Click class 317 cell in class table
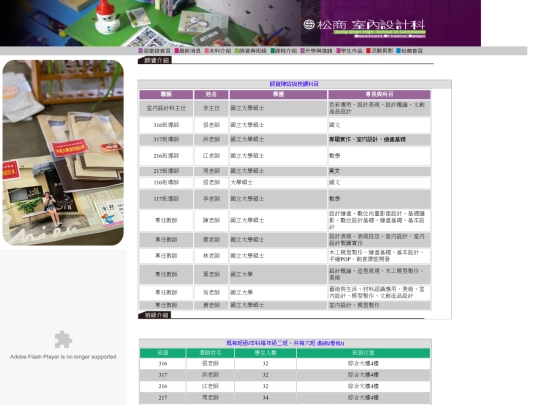This screenshot has width=540, height=405. click(x=163, y=375)
